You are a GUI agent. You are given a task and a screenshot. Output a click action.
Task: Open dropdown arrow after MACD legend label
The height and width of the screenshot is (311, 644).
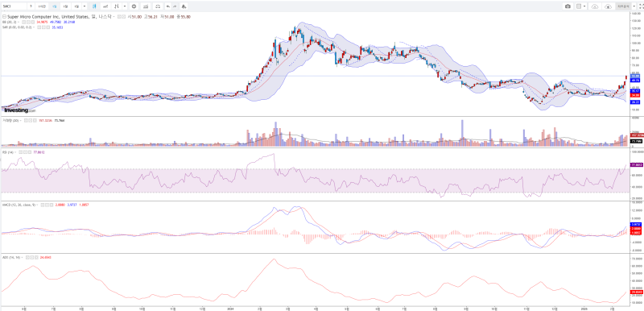click(37, 204)
